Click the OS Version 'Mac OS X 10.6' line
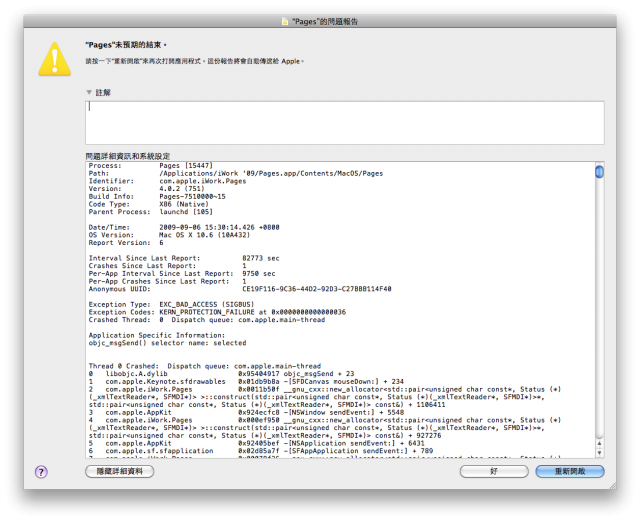 [169, 235]
